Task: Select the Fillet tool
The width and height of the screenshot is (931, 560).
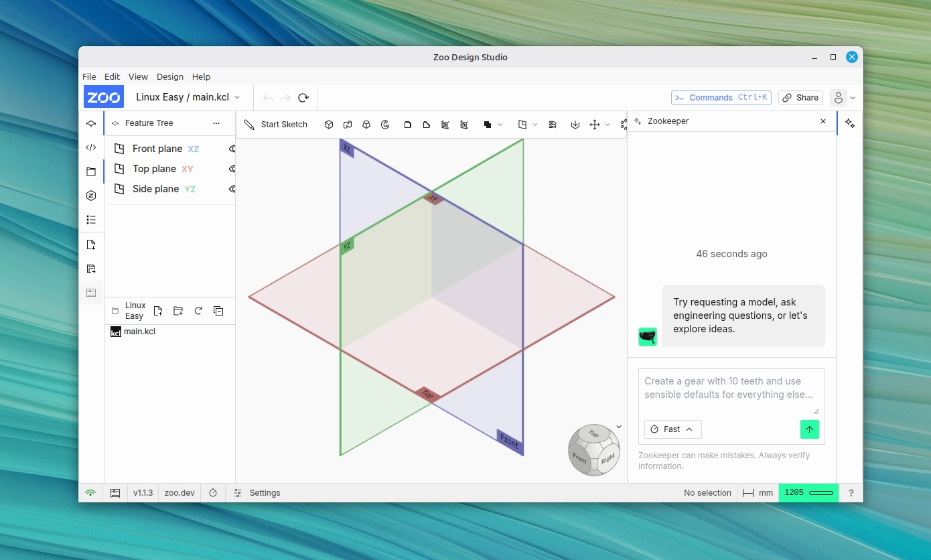Action: [x=408, y=125]
